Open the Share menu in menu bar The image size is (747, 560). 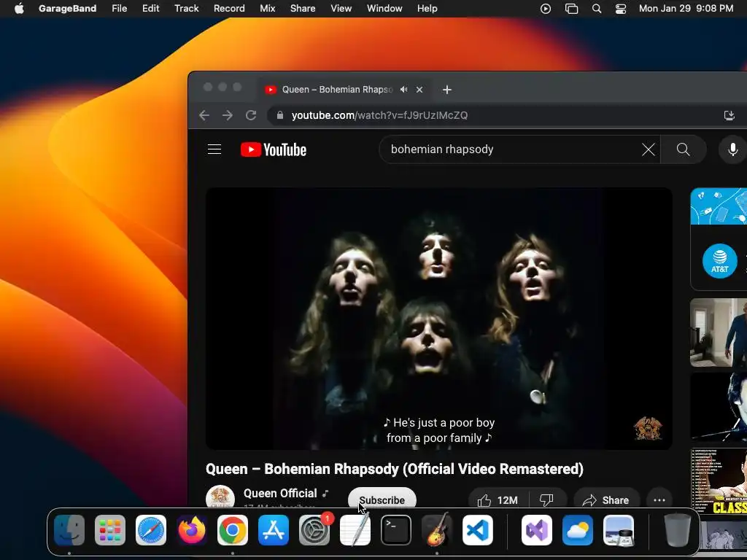303,8
